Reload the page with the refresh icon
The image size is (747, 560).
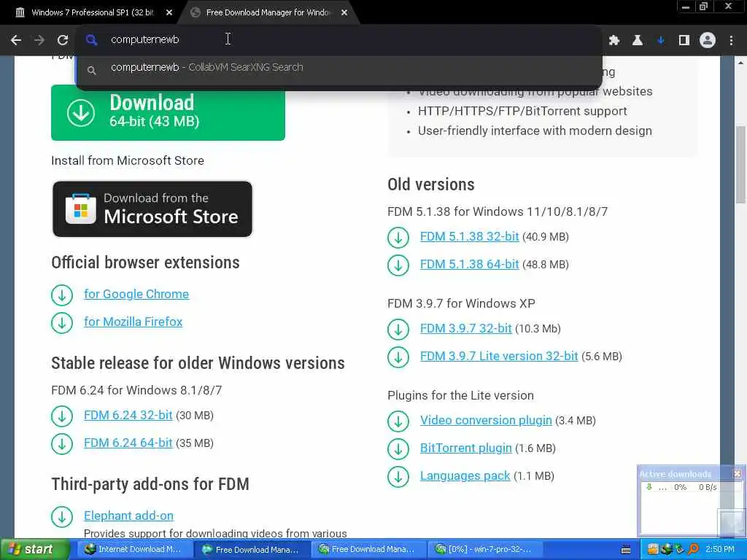click(x=63, y=40)
